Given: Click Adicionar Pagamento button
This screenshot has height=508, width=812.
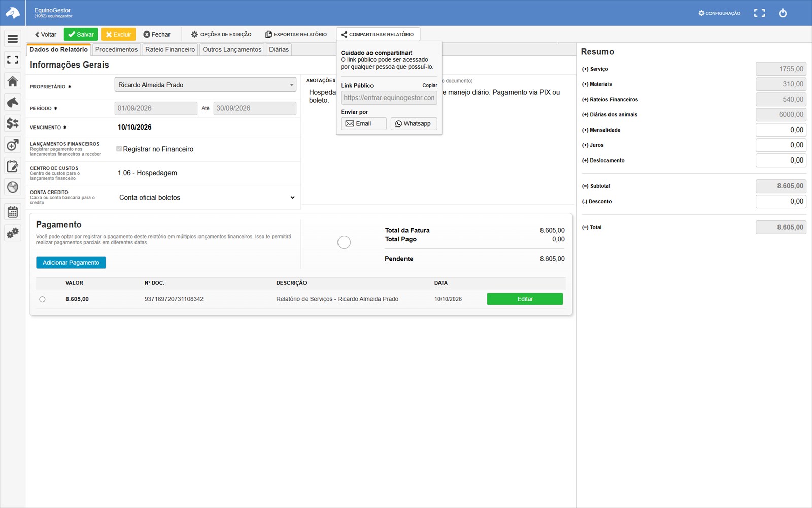Looking at the screenshot, I should (71, 263).
